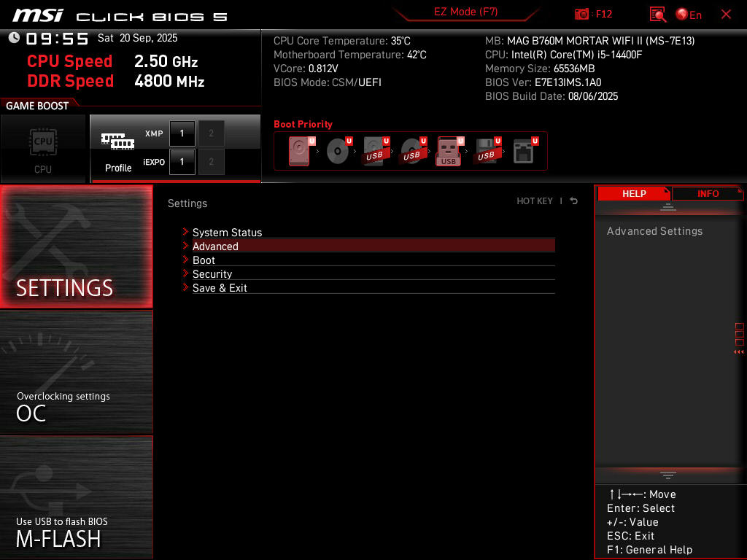Open the BIOS search magnifier icon
Viewport: 747px width, 560px height.
pyautogui.click(x=657, y=15)
